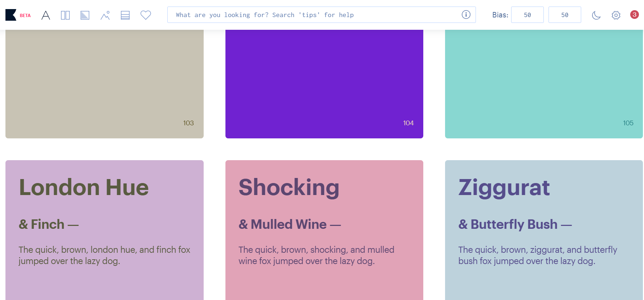
Task: Open the stacked rows list view icon
Action: tap(125, 15)
